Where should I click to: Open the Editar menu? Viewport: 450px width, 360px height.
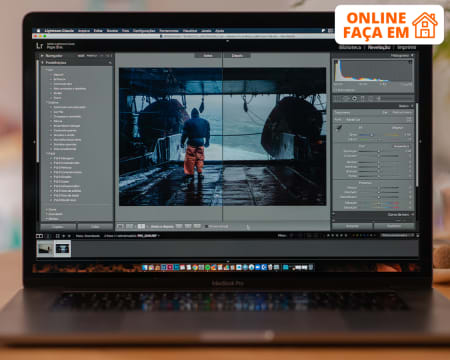98,30
